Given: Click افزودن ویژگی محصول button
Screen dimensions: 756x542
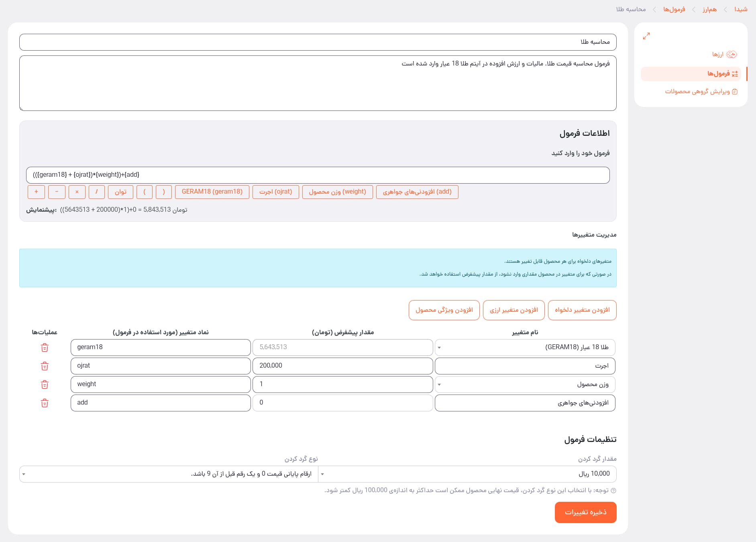Looking at the screenshot, I should [x=444, y=310].
